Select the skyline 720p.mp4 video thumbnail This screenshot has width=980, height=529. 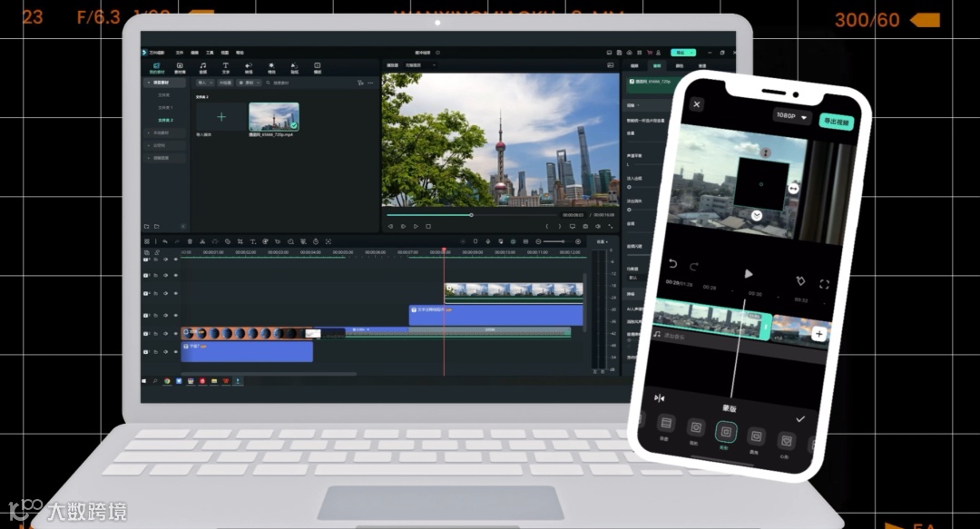pyautogui.click(x=274, y=116)
